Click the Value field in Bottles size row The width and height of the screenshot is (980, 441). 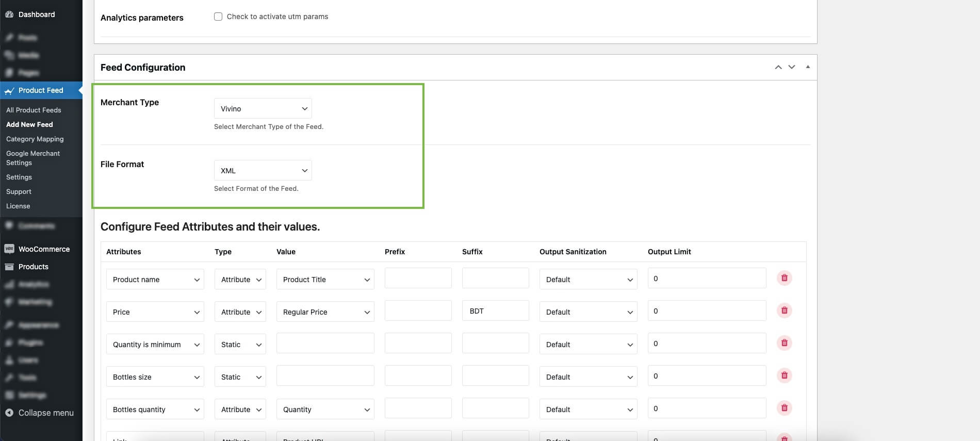325,375
